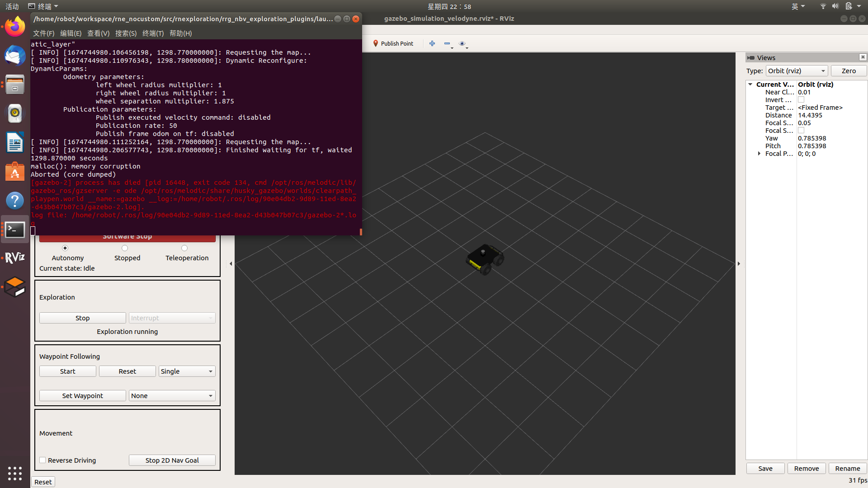Click the plus tool icon on RViz toolbar
This screenshot has width=868, height=488.
coord(432,43)
